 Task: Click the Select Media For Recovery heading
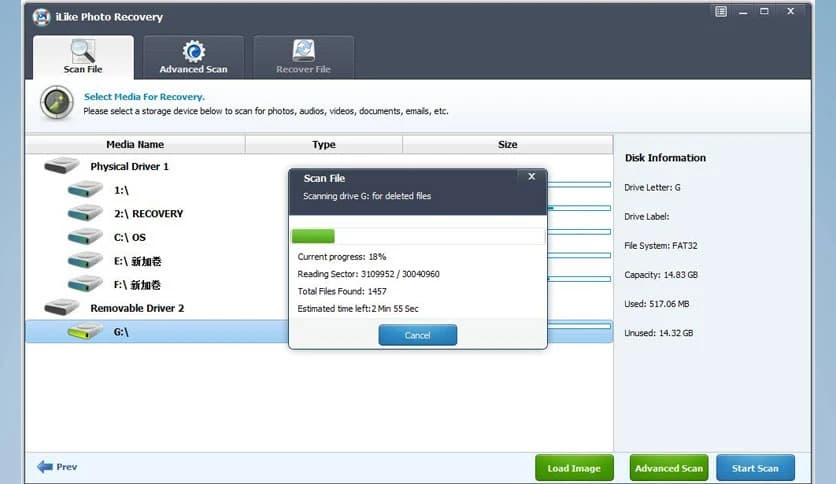tap(144, 97)
